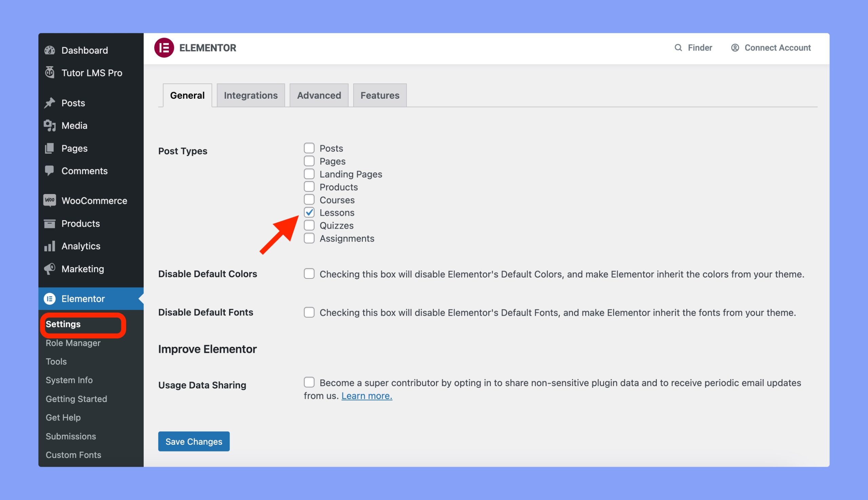Click the WooCommerce icon in sidebar
The height and width of the screenshot is (500, 868).
[50, 200]
